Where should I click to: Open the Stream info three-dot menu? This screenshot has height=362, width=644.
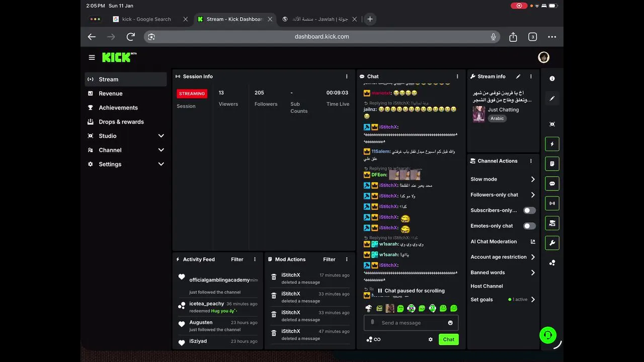click(x=531, y=76)
